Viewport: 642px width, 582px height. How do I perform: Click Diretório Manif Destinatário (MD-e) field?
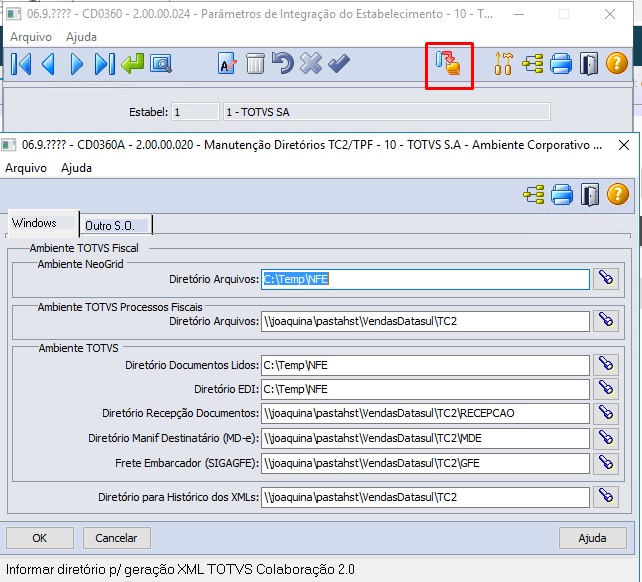pos(425,438)
